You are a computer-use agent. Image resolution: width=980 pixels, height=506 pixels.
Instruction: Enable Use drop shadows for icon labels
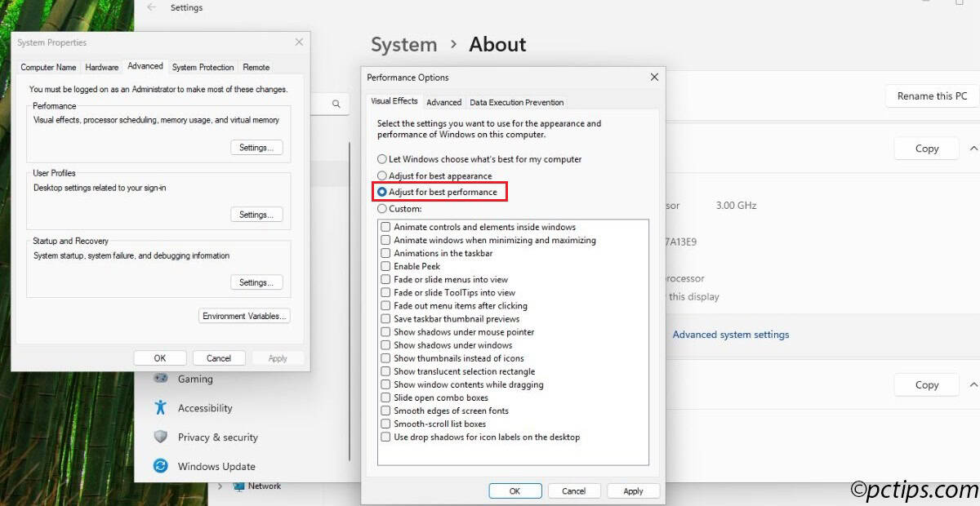click(385, 437)
